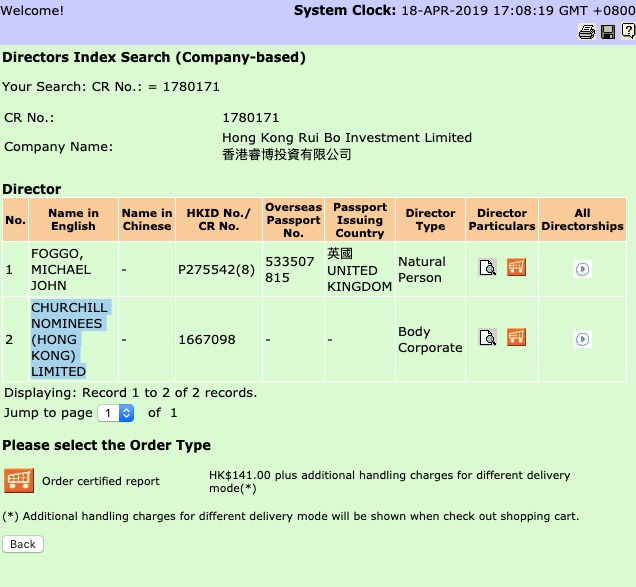This screenshot has height=587, width=636.
Task: Show all directorships for Churchill Nominees
Action: 582,339
